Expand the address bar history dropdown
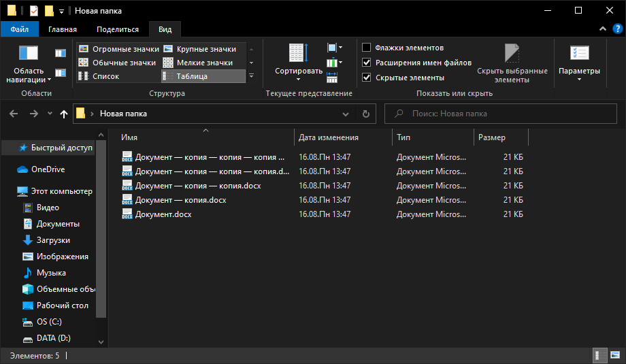The height and width of the screenshot is (364, 626). pos(346,114)
